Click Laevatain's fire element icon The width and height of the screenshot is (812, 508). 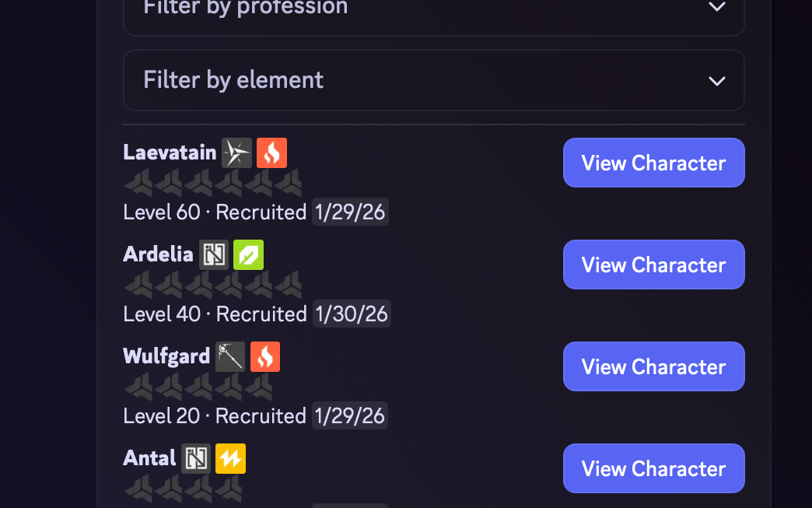click(x=272, y=152)
